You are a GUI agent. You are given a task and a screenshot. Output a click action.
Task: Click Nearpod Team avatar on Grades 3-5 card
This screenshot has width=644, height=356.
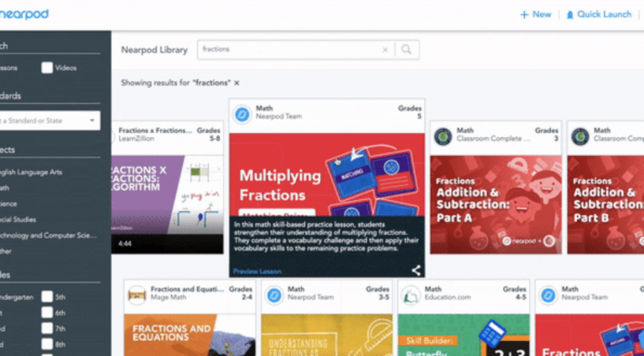tap(274, 295)
